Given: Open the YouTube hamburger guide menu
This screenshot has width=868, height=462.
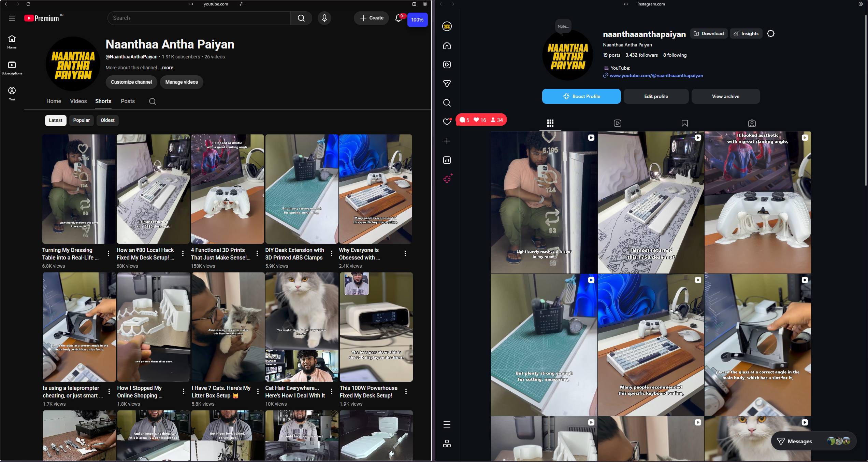Looking at the screenshot, I should [x=12, y=18].
